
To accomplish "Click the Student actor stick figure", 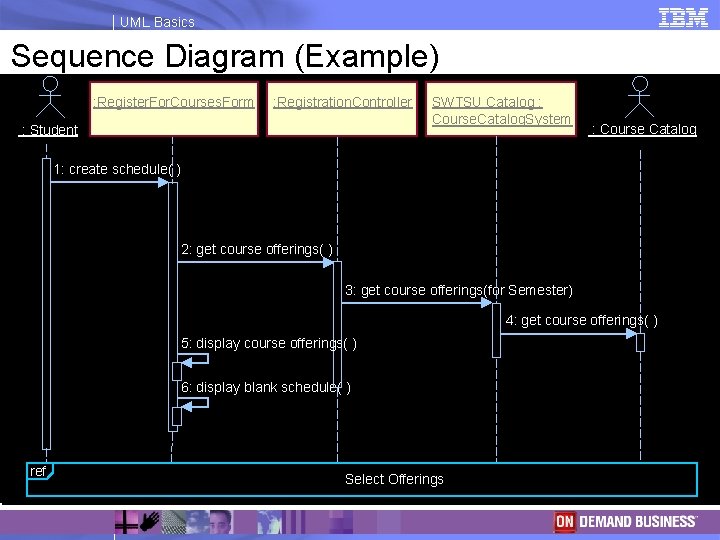I will [50, 97].
